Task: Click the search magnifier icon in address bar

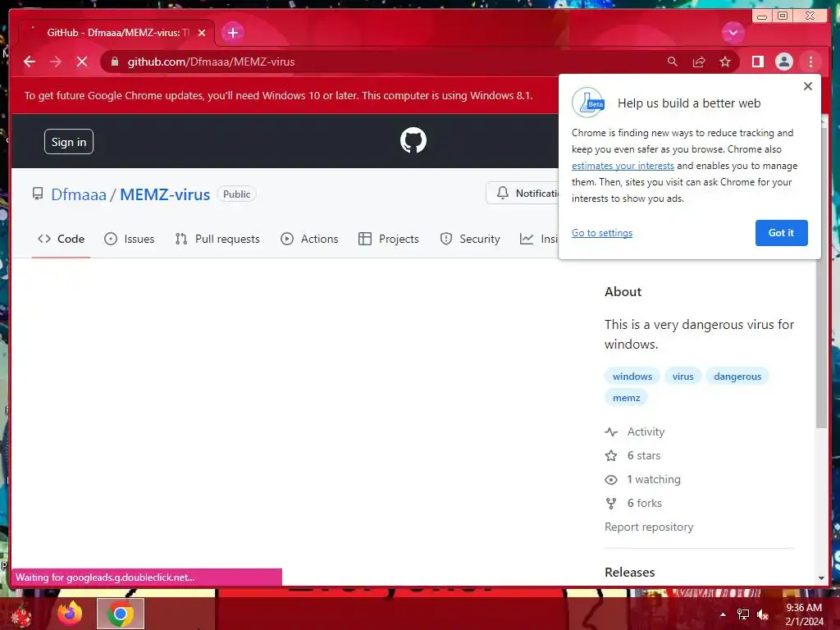Action: pyautogui.click(x=673, y=62)
